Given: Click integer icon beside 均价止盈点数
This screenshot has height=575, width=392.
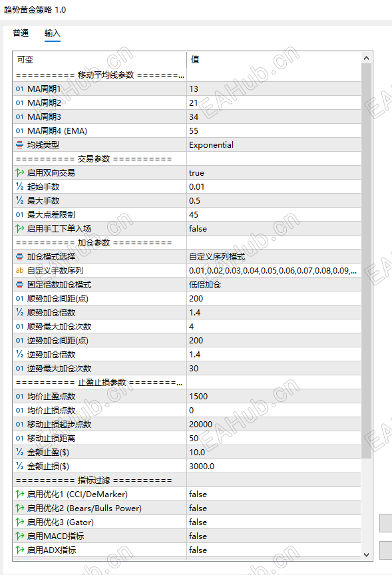Looking at the screenshot, I should (19, 397).
